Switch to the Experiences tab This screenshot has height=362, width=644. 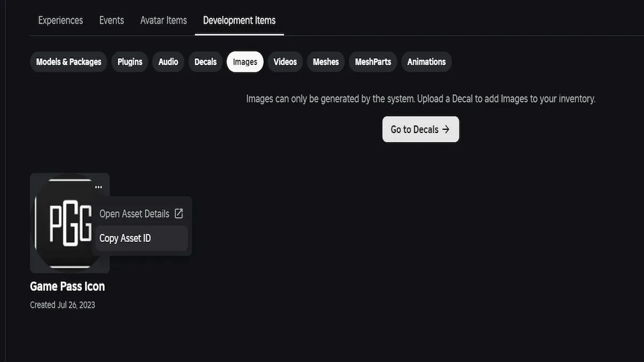[61, 20]
